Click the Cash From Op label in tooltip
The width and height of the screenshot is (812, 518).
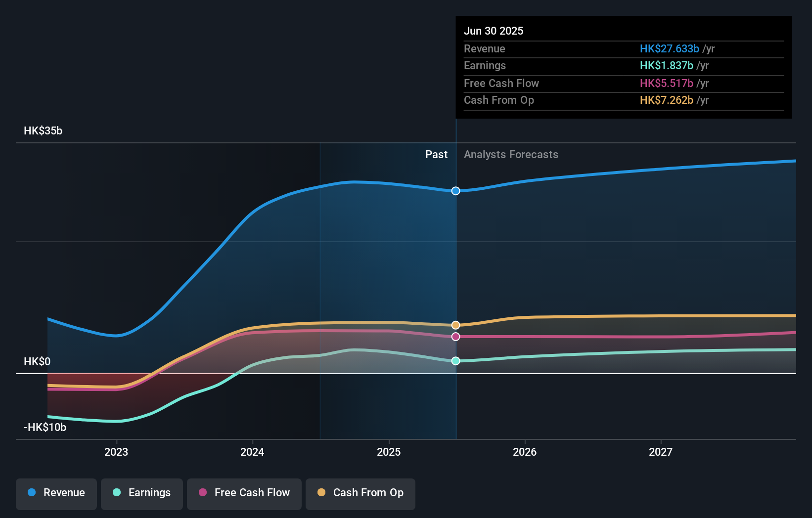pos(499,100)
